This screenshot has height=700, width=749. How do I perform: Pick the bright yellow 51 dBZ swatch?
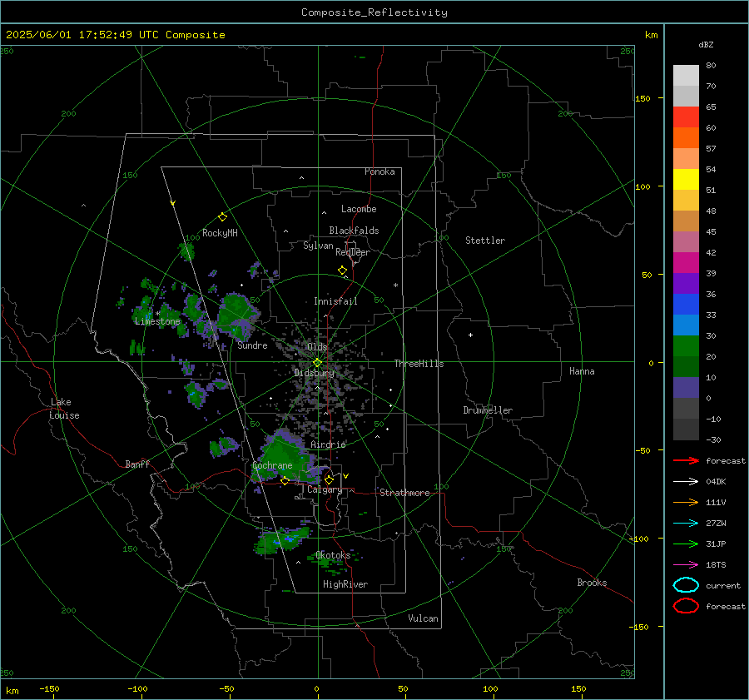[686, 180]
